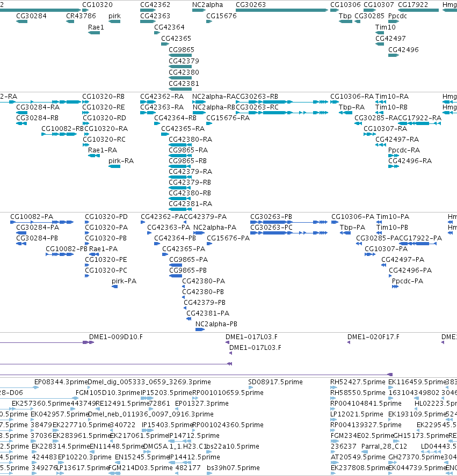Click EST SD08917.5prime

click(275, 382)
